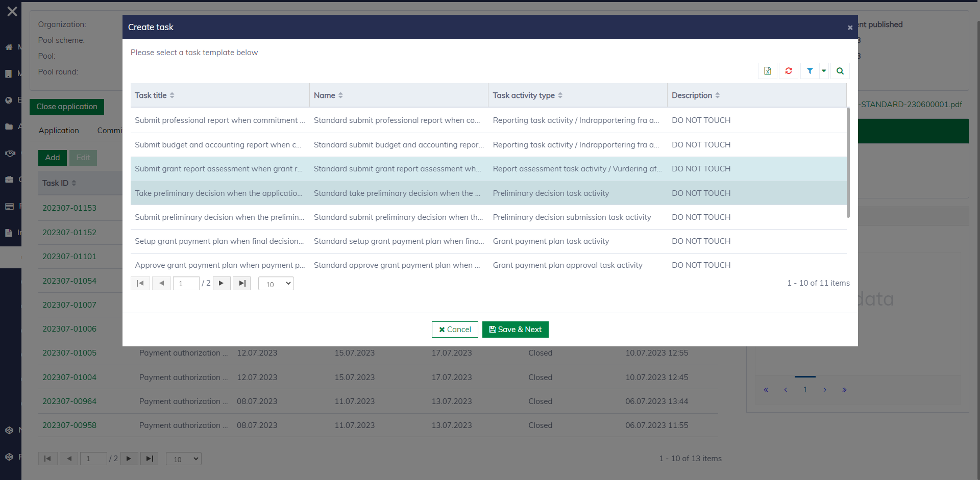Screen dimensions: 980x480
Task: Open the green search magnifier
Action: (840, 71)
